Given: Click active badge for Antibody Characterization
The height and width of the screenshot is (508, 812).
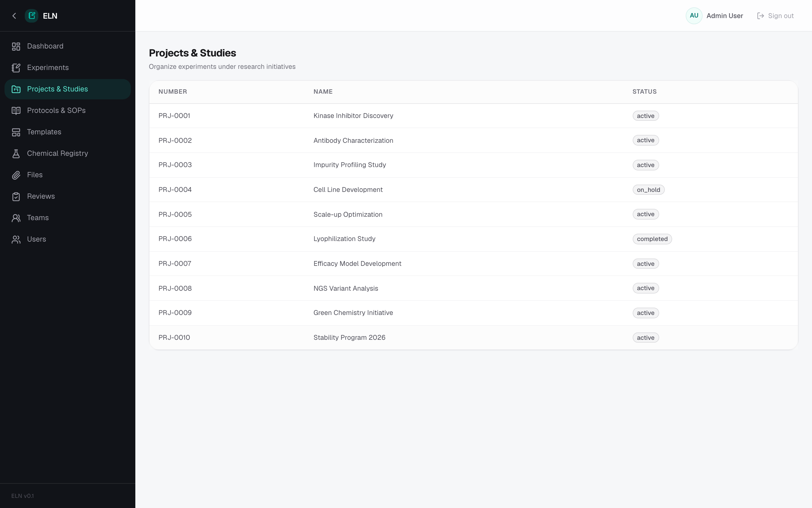Looking at the screenshot, I should pos(646,141).
